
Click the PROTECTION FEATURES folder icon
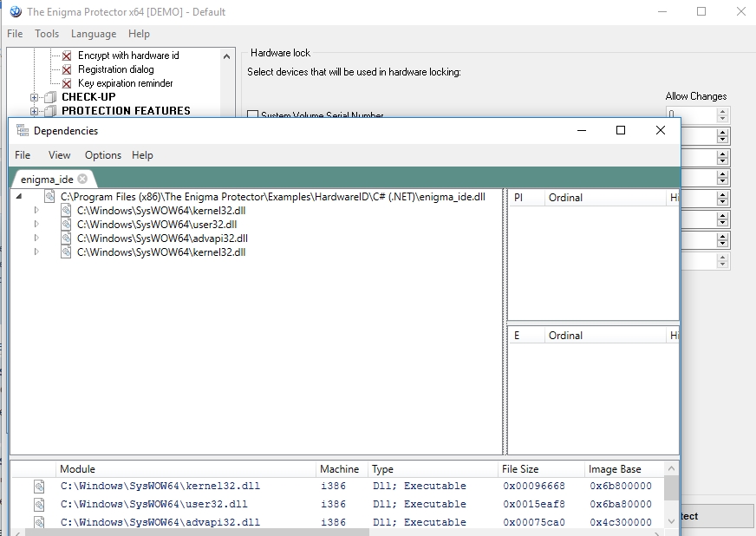[x=50, y=111]
